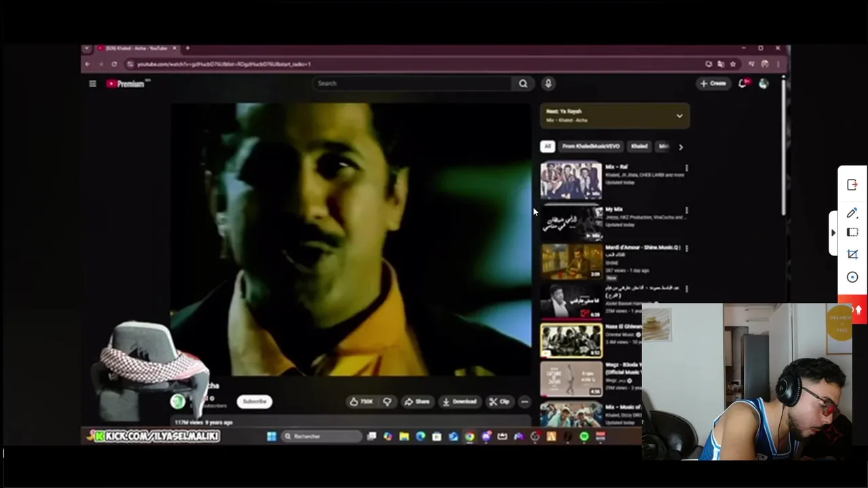Open Chrome three-dot menu
Image resolution: width=868 pixels, height=488 pixels.
coord(778,64)
